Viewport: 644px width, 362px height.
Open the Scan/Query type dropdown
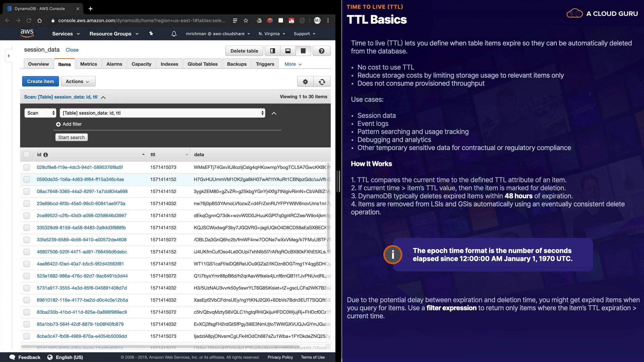coord(40,113)
